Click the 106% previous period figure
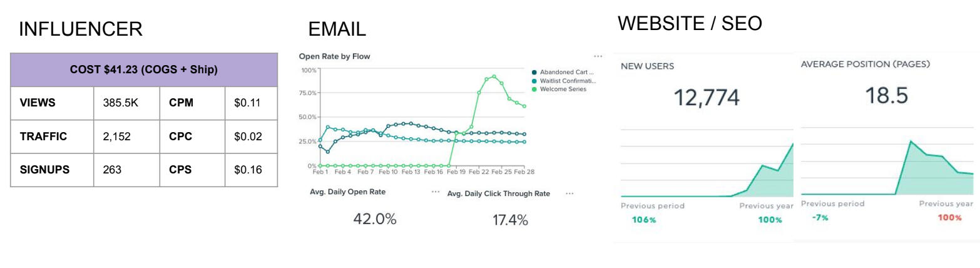Image resolution: width=980 pixels, height=268 pixels. [644, 220]
